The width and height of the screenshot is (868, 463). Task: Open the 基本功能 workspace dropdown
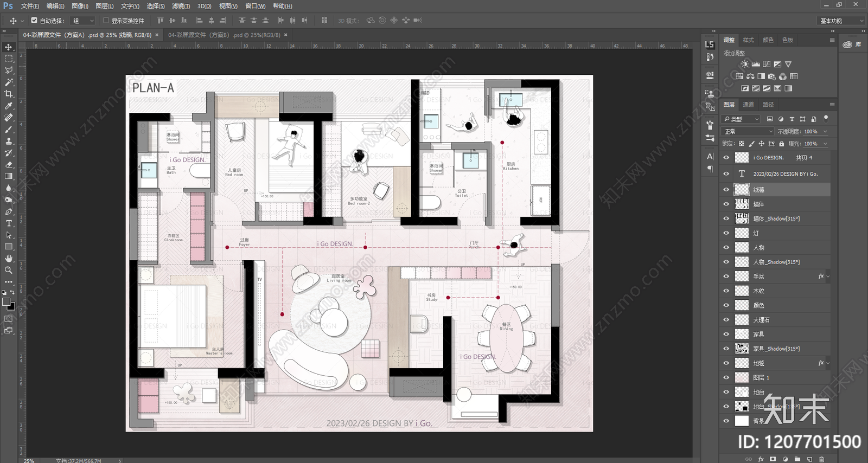click(x=840, y=21)
